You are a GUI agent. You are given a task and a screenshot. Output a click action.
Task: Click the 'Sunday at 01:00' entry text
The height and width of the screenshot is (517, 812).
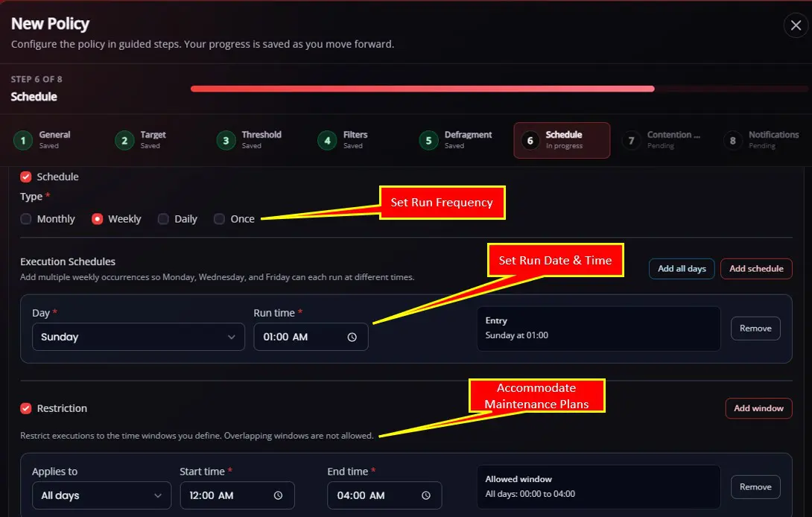pos(516,335)
